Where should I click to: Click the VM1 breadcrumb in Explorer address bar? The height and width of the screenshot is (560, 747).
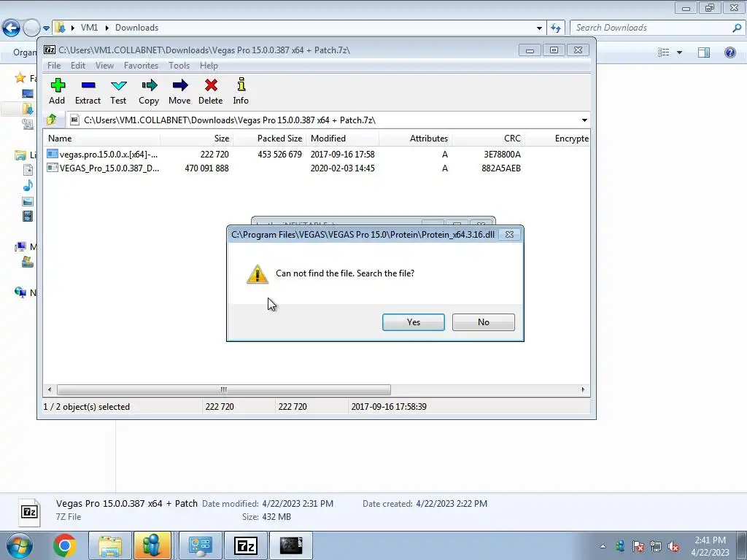(89, 28)
